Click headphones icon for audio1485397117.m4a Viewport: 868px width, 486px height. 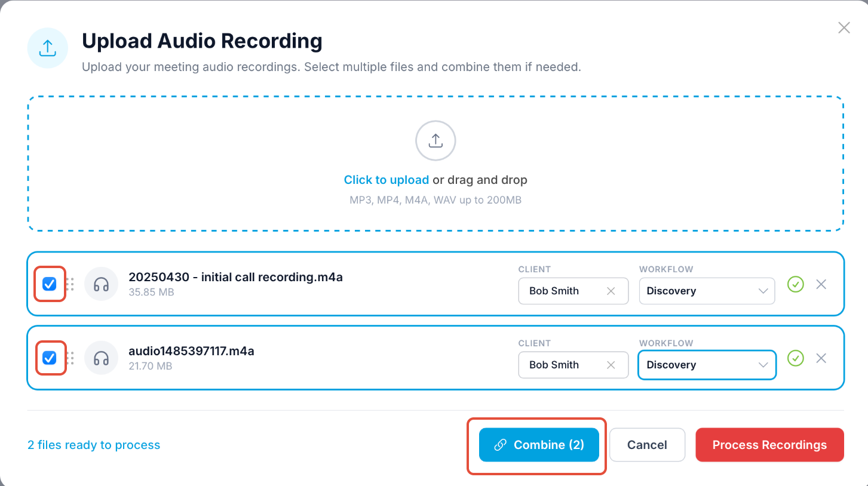(x=101, y=358)
